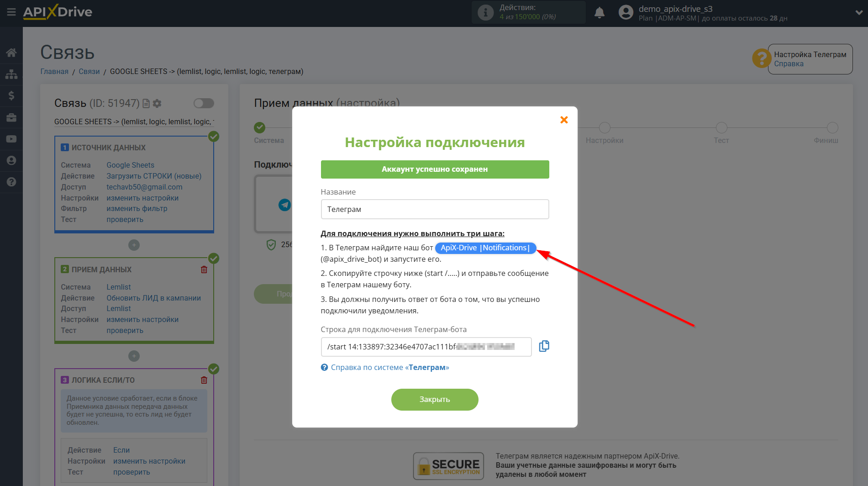This screenshot has height=486, width=868.
Task: Click проверить in source data block
Action: [125, 219]
